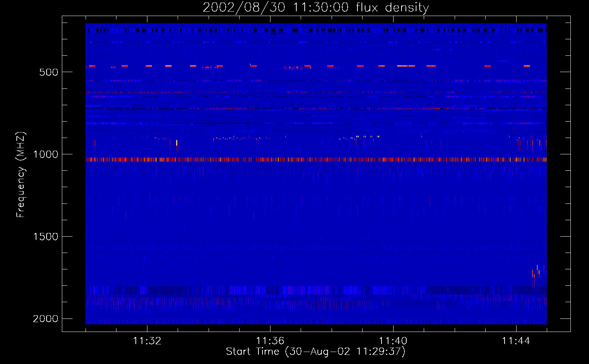Click the yellow burst near 11:33 below 1000 MHz
589x364 pixels.
[177, 143]
